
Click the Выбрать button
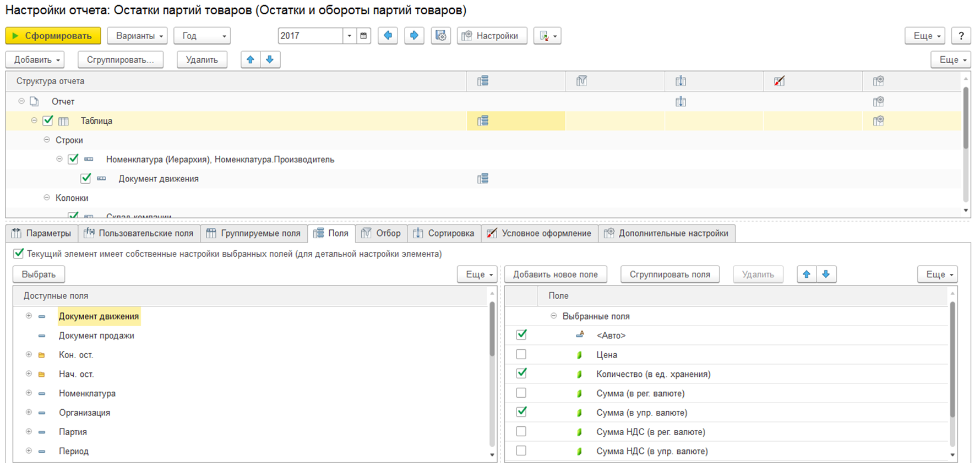click(x=39, y=274)
